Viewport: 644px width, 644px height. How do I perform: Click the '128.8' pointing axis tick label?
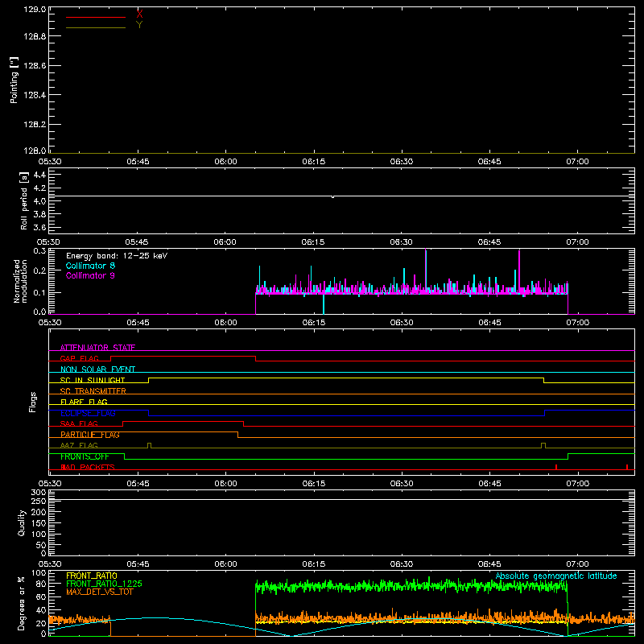pyautogui.click(x=35, y=36)
